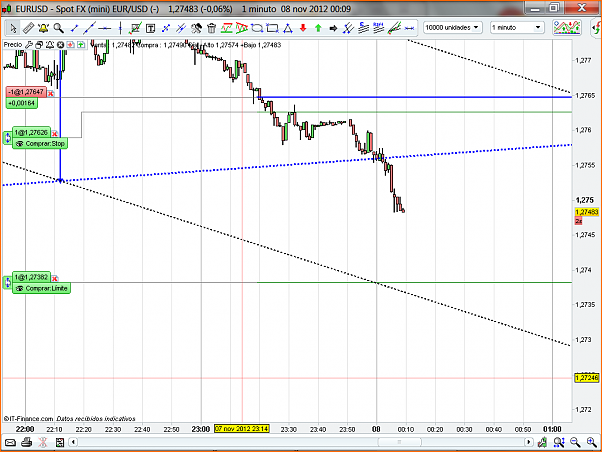Click the right scroll arrow of horizontal scrollbar
The image size is (602, 452).
529,442
